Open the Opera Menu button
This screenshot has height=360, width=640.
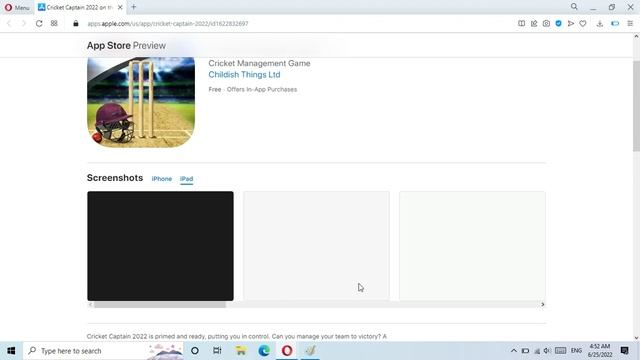click(x=17, y=7)
